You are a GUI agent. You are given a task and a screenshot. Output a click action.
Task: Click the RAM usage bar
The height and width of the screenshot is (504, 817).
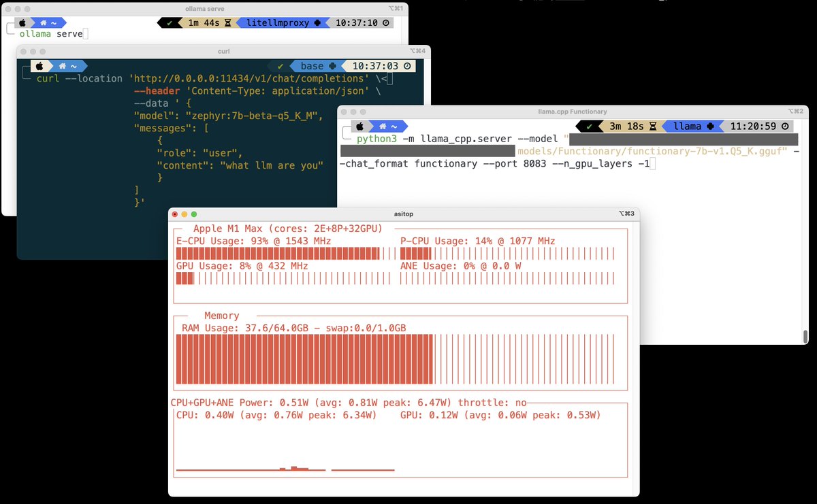[396, 359]
